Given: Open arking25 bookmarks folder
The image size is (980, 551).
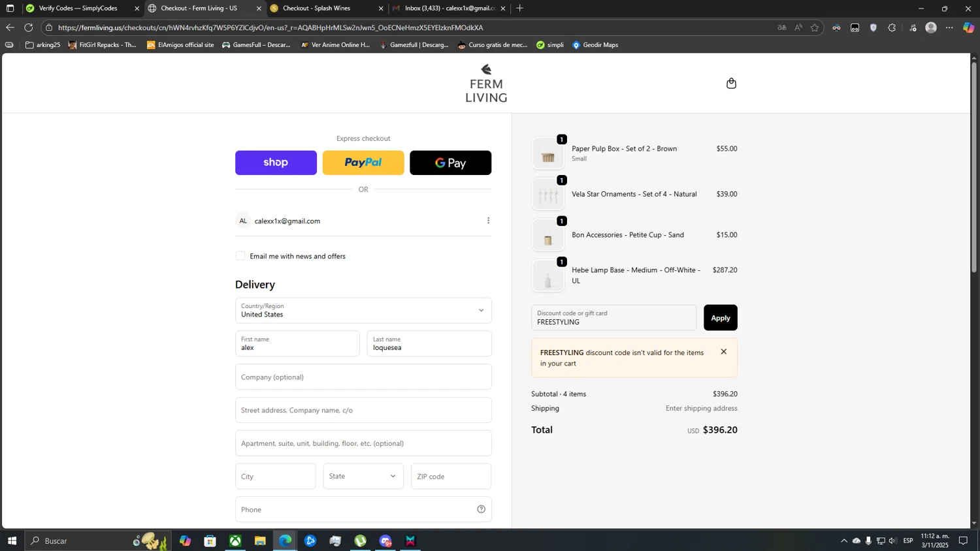Looking at the screenshot, I should click(42, 45).
